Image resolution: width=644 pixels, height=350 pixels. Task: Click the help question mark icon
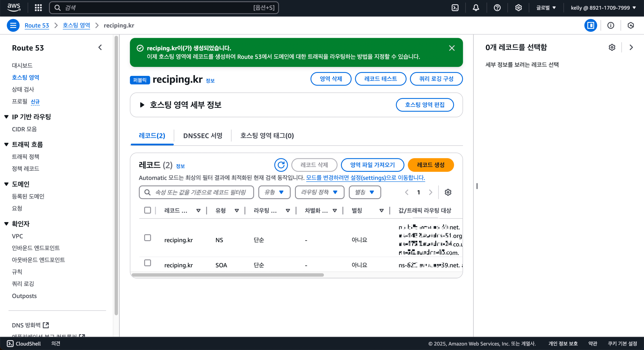(497, 8)
